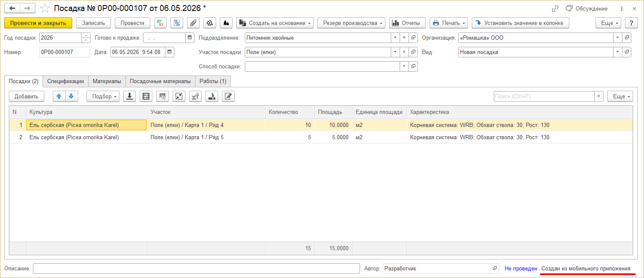Click the edit pencil icon in table toolbar
644x278 pixels.
pyautogui.click(x=228, y=96)
